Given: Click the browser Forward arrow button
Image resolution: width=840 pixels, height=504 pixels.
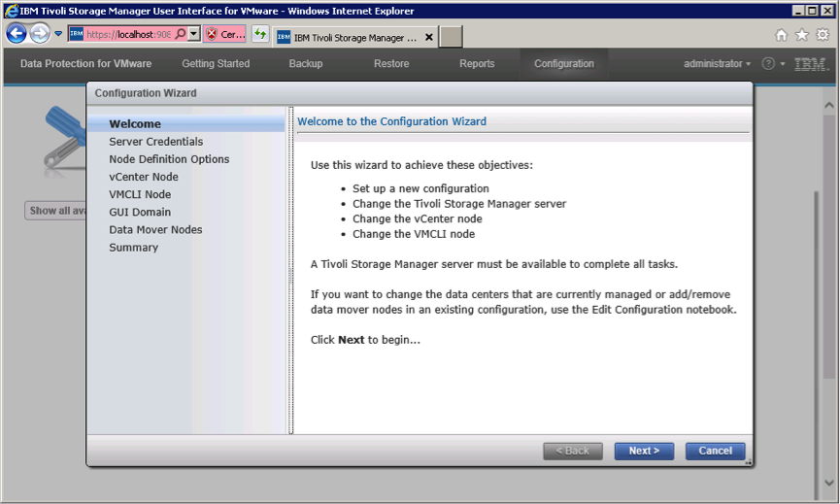Looking at the screenshot, I should coord(40,34).
